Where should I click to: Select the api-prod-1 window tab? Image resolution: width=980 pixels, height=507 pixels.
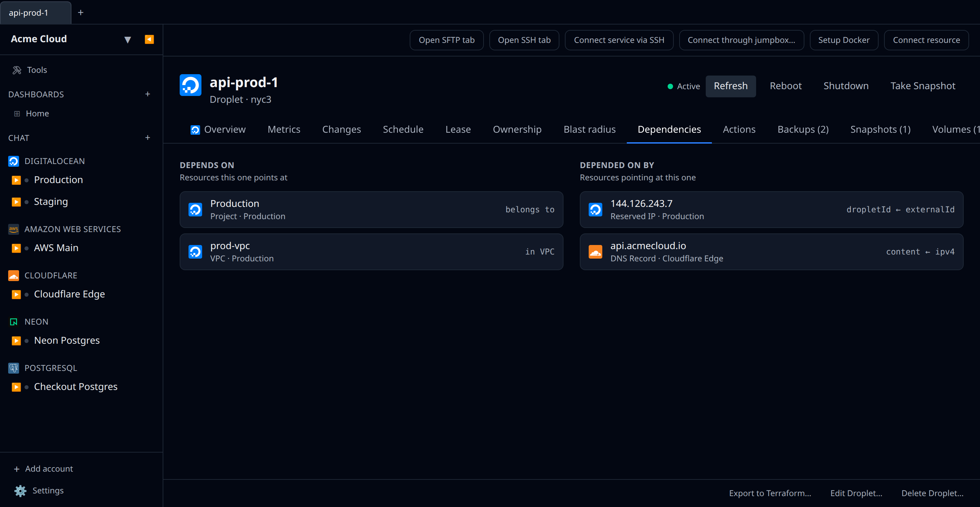coord(35,13)
